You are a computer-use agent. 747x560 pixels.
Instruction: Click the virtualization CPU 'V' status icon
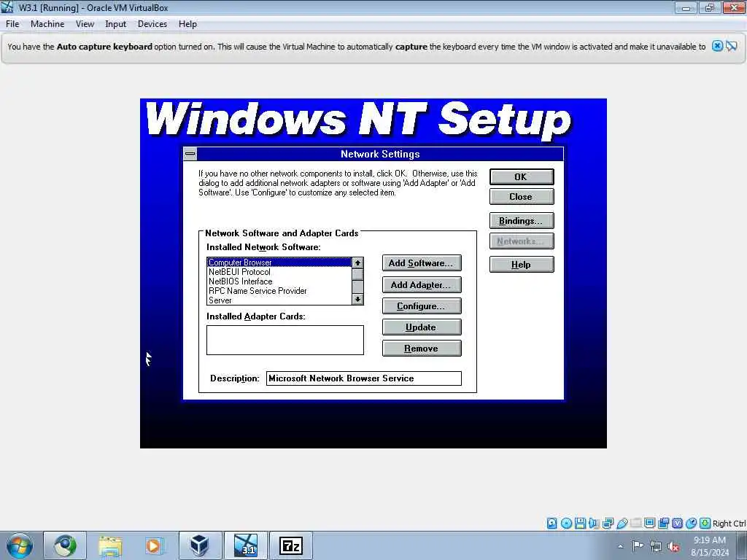coord(677,524)
